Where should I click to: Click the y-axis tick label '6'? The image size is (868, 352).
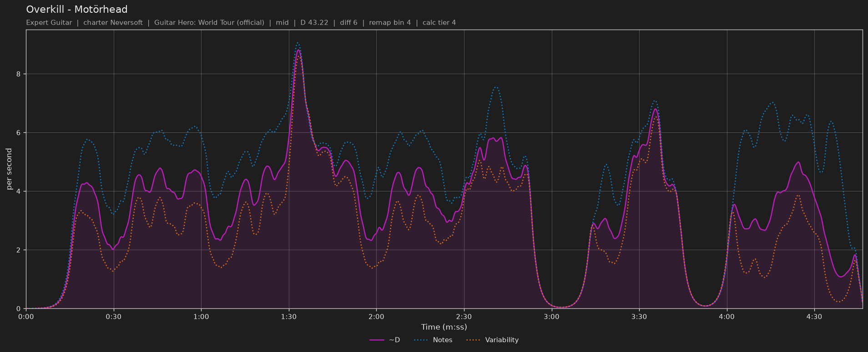click(20, 133)
